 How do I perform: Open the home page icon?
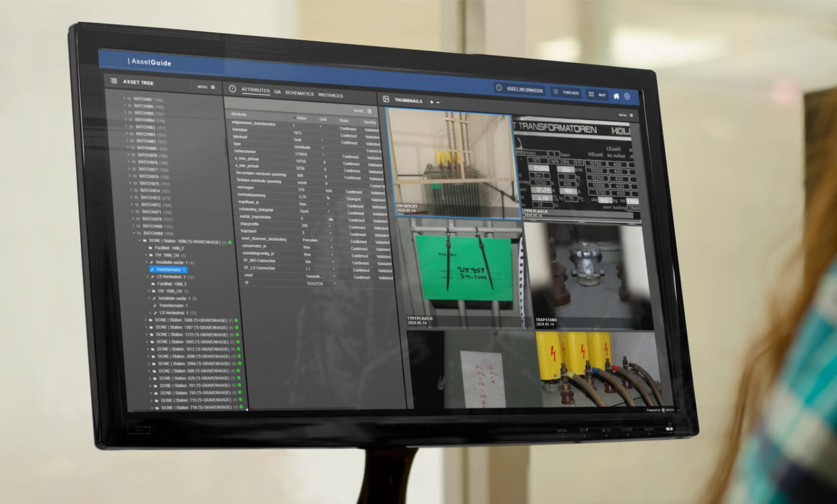coord(616,96)
